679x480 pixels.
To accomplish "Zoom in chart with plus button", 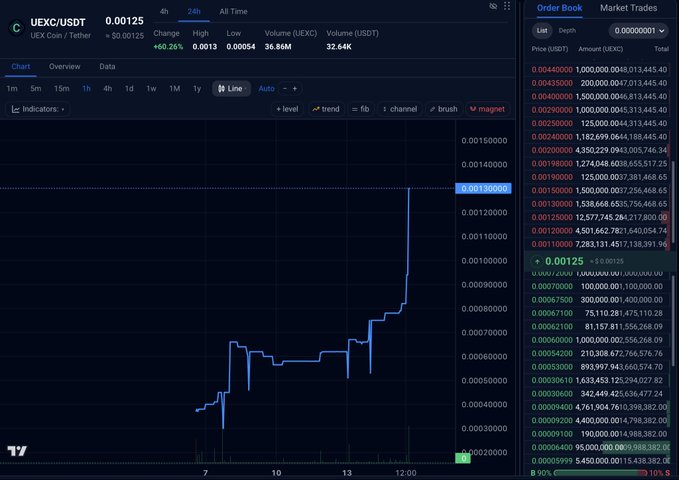I will tap(295, 88).
